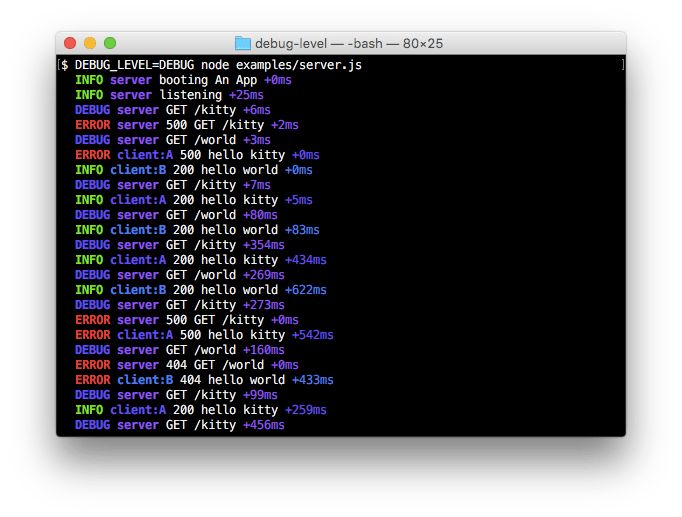Click the line 'ERROR server 404 GET /world +0ms'
The image size is (682, 517).
pos(187,365)
